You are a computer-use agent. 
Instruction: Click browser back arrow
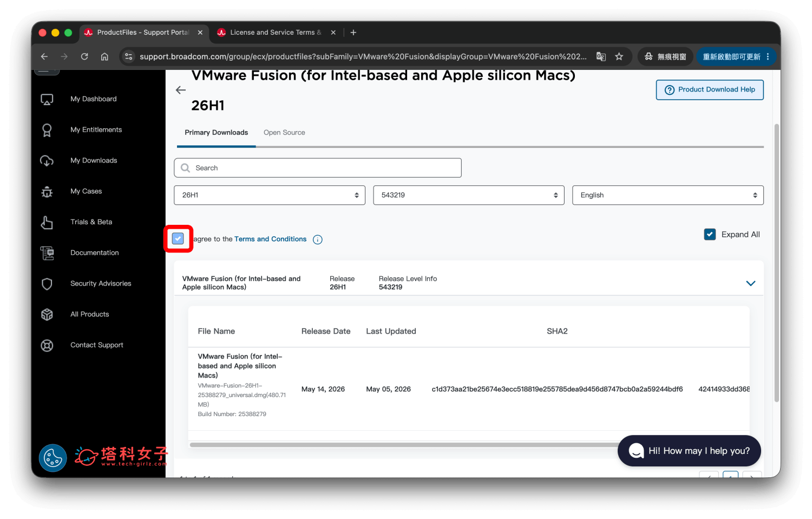44,56
